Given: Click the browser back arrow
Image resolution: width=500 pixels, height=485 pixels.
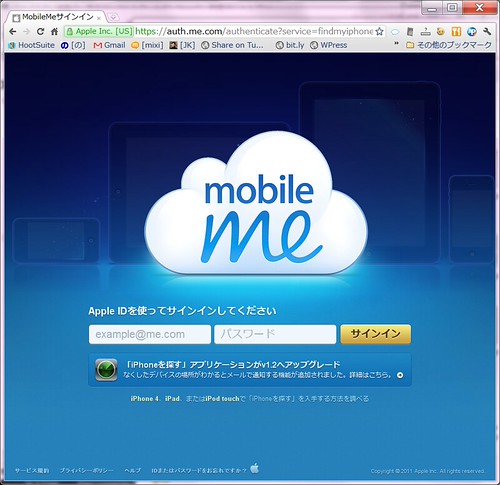Looking at the screenshot, I should (13, 32).
